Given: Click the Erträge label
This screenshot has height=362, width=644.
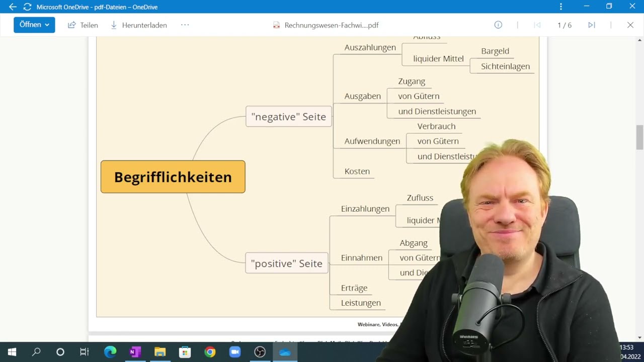Looking at the screenshot, I should (x=354, y=288).
